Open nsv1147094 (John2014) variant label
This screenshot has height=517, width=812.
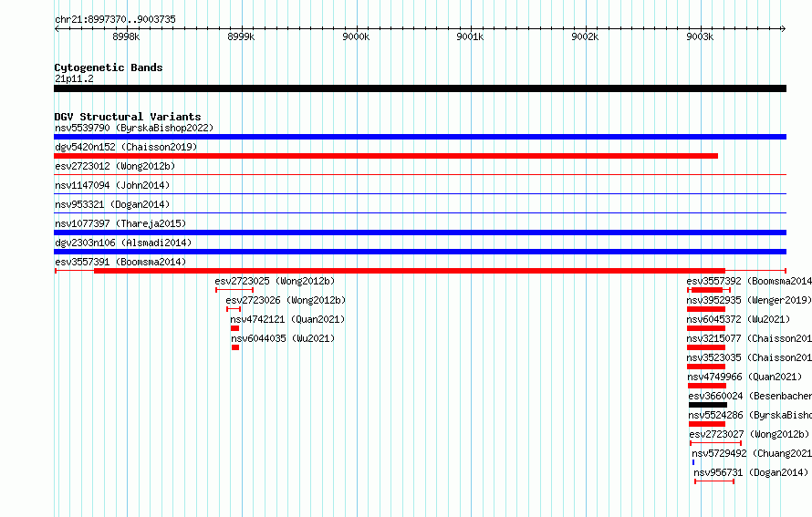[x=112, y=185]
